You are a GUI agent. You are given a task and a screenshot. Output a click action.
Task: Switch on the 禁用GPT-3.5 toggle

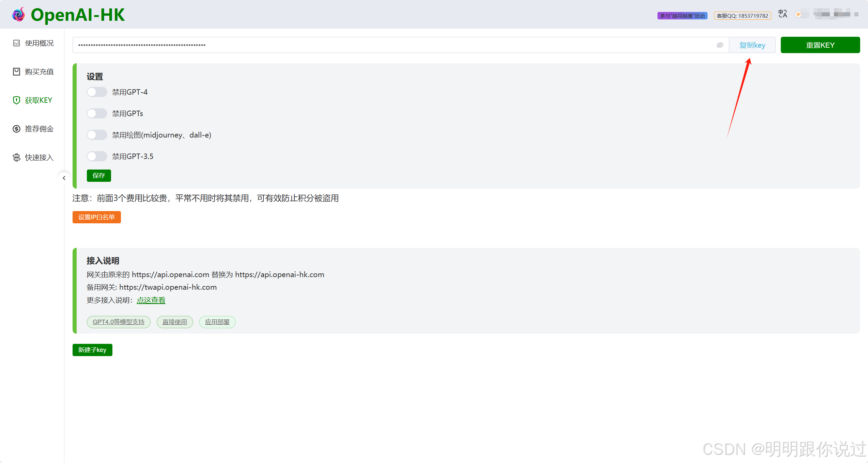click(x=97, y=157)
